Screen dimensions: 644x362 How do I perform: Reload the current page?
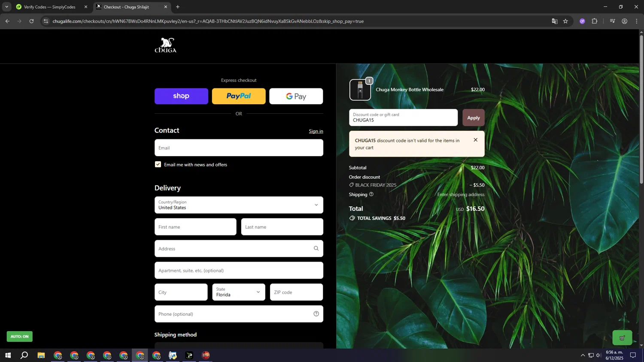point(31,21)
